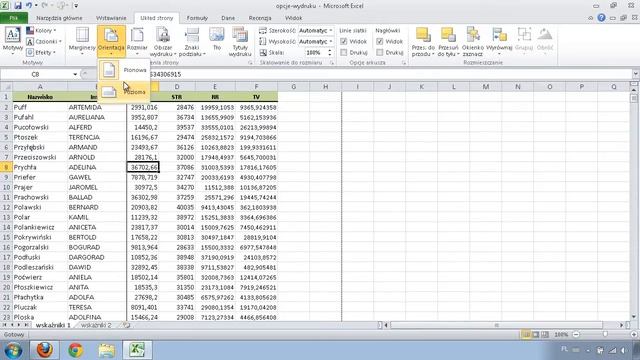Click Przesuń do tyłu send backward

point(449,42)
